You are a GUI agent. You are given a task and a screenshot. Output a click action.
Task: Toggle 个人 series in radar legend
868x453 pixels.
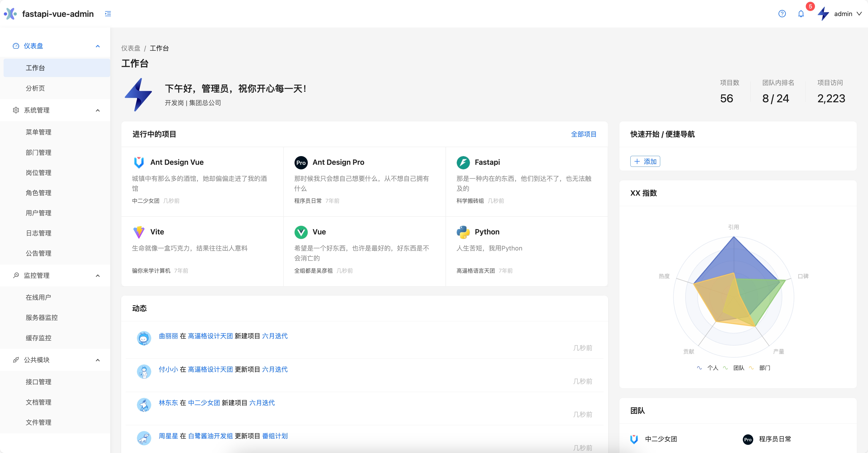tap(708, 368)
